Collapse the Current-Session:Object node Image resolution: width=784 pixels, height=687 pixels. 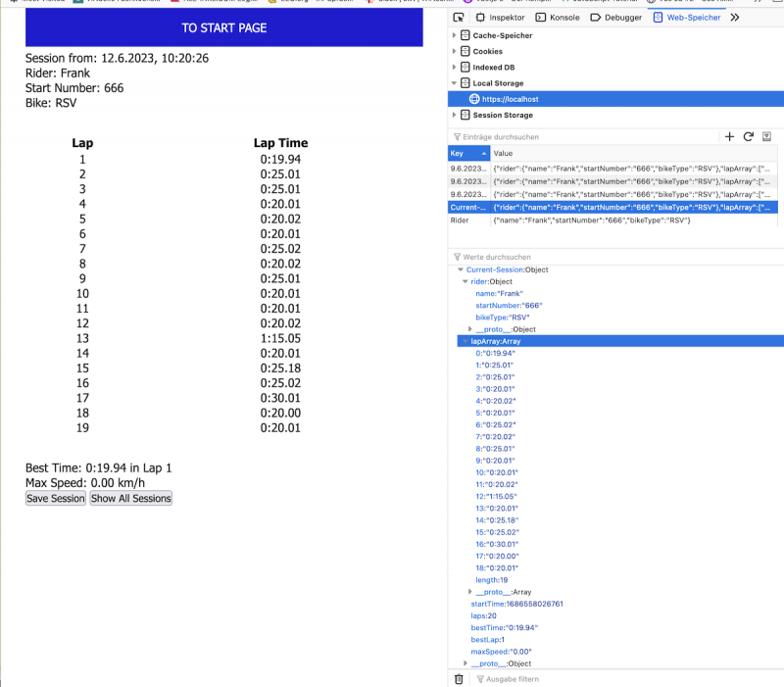pyautogui.click(x=461, y=270)
